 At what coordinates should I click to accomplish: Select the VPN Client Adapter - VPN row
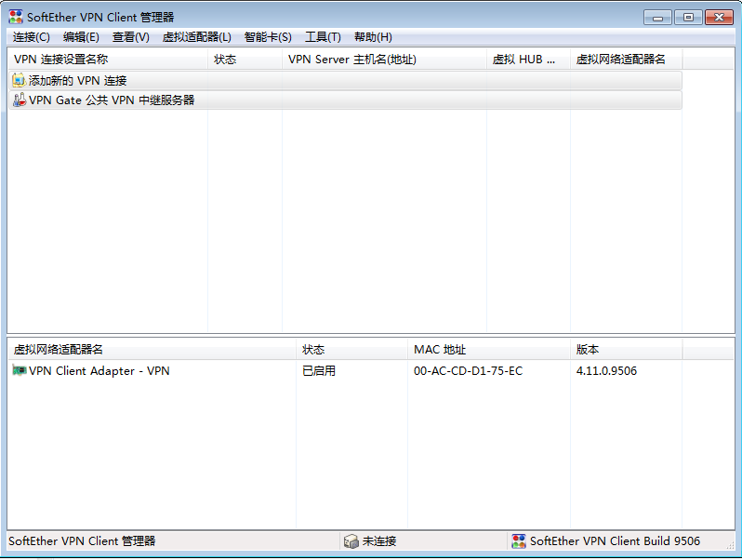tap(345, 370)
